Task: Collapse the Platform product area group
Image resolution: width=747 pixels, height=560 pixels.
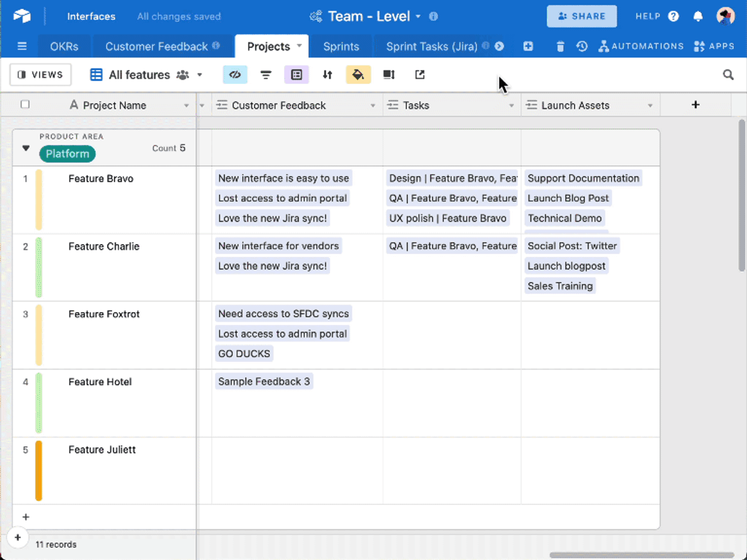Action: click(26, 148)
